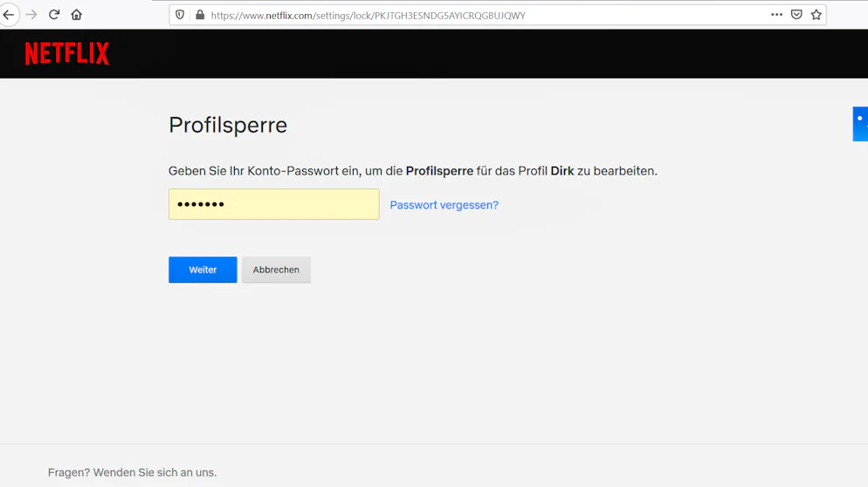Open the "Passwort vergessen?" link
The height and width of the screenshot is (487, 868).
tap(444, 205)
